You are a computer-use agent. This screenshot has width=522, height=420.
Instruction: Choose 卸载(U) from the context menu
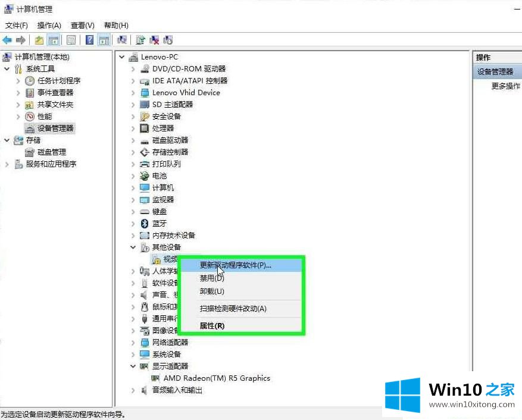click(212, 291)
